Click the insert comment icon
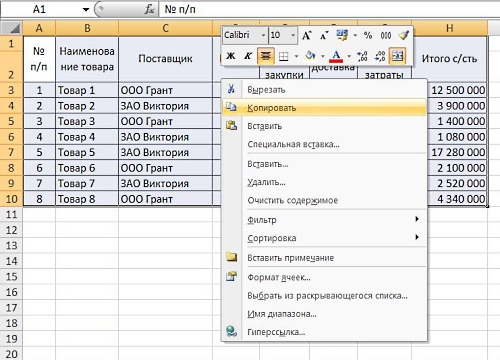The width and height of the screenshot is (500, 360). point(231,257)
